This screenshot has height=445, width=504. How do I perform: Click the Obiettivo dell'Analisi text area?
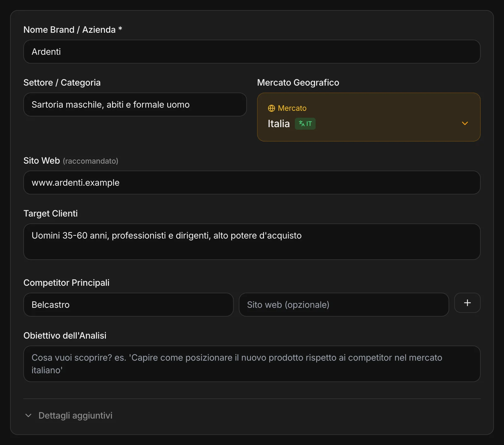(x=252, y=364)
